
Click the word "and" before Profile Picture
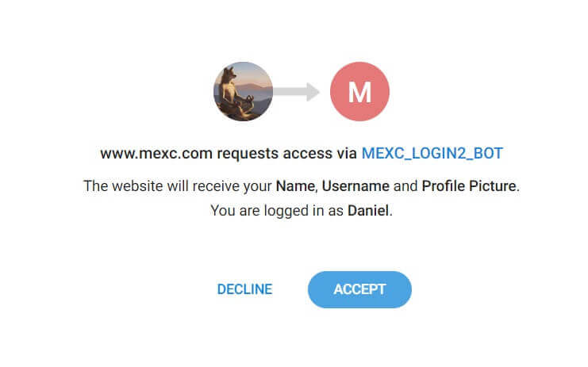click(405, 186)
